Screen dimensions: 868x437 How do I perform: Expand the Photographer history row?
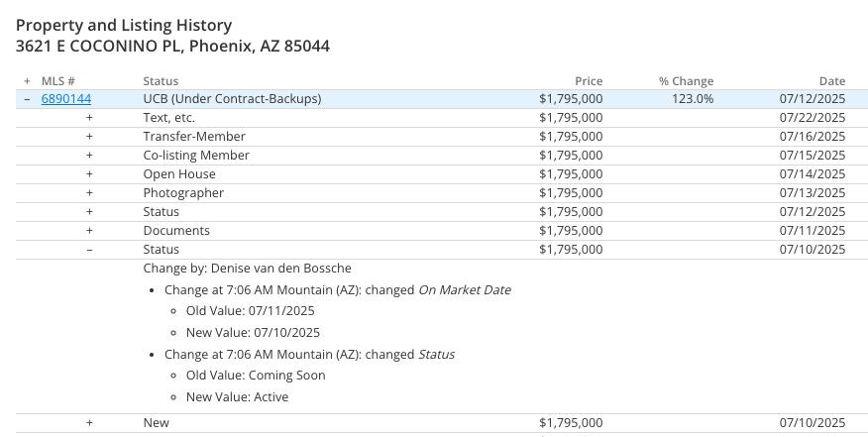pyautogui.click(x=89, y=193)
